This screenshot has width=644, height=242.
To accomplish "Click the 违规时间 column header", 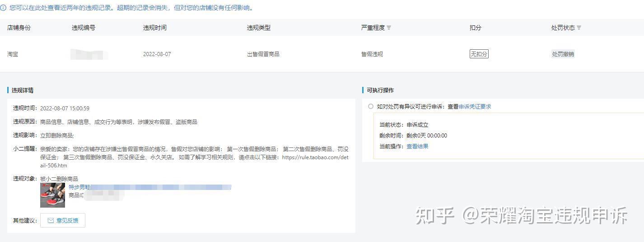I will click(x=155, y=28).
